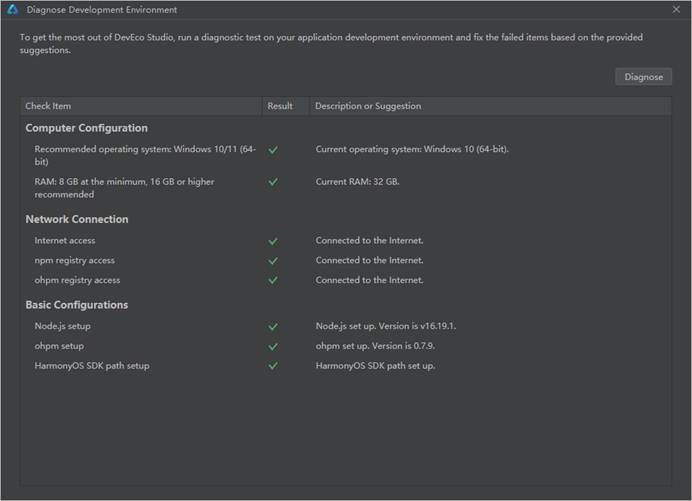Image resolution: width=692 pixels, height=501 pixels.
Task: Click the Internet access check item
Action: tap(65, 241)
